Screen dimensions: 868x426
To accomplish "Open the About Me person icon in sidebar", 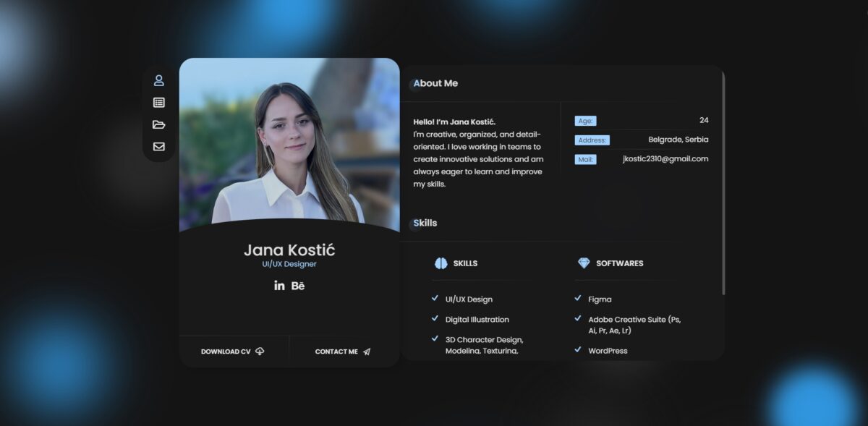I will coord(159,80).
